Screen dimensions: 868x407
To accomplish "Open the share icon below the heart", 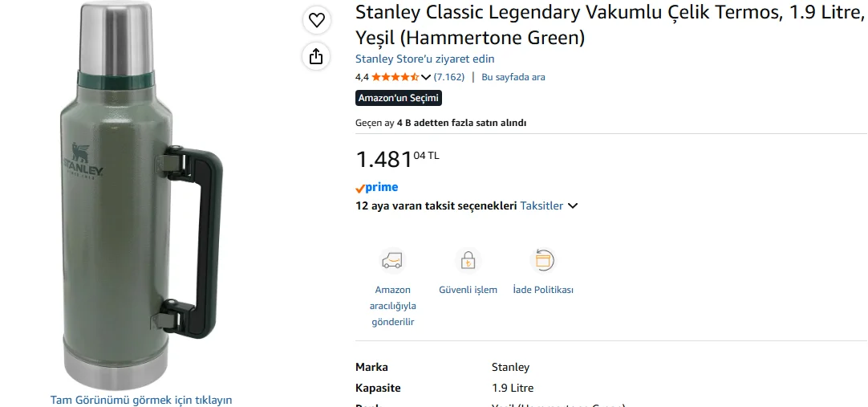I will coord(316,56).
